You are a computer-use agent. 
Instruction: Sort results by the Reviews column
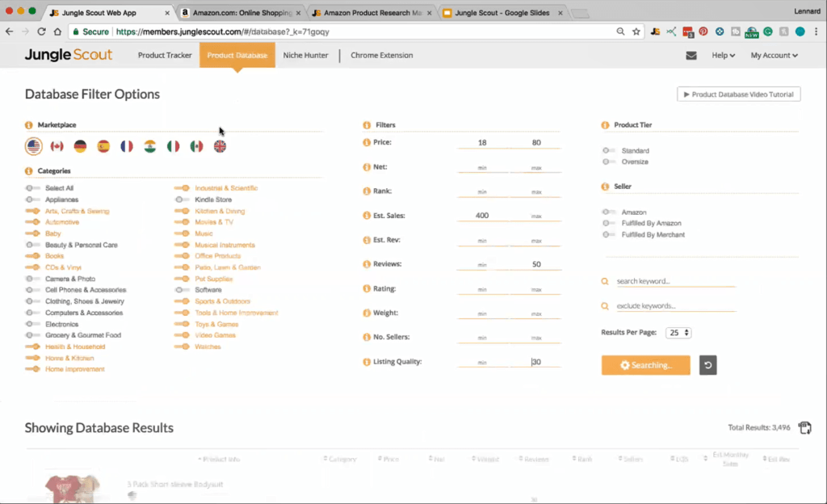534,460
